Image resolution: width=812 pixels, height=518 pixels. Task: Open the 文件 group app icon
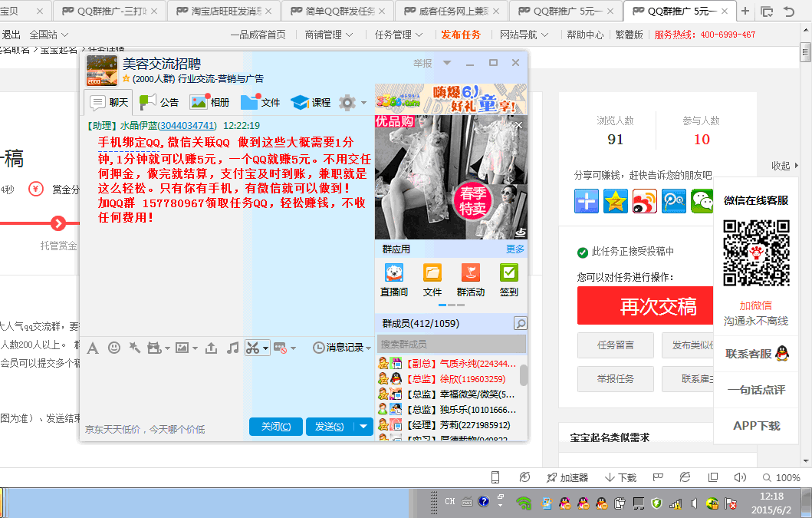click(x=432, y=280)
